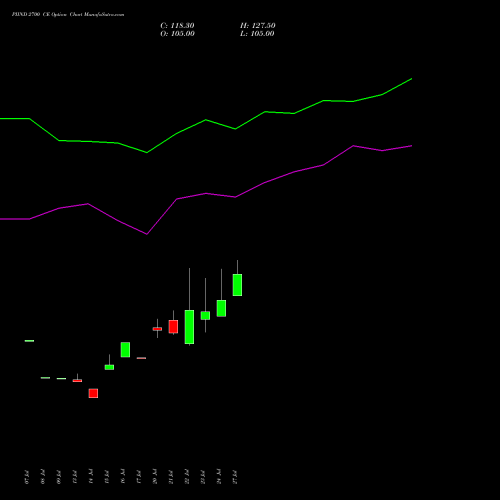This screenshot has width=500, height=500.
Task: Select the last green candle on 27 Jul
Action: click(237, 285)
